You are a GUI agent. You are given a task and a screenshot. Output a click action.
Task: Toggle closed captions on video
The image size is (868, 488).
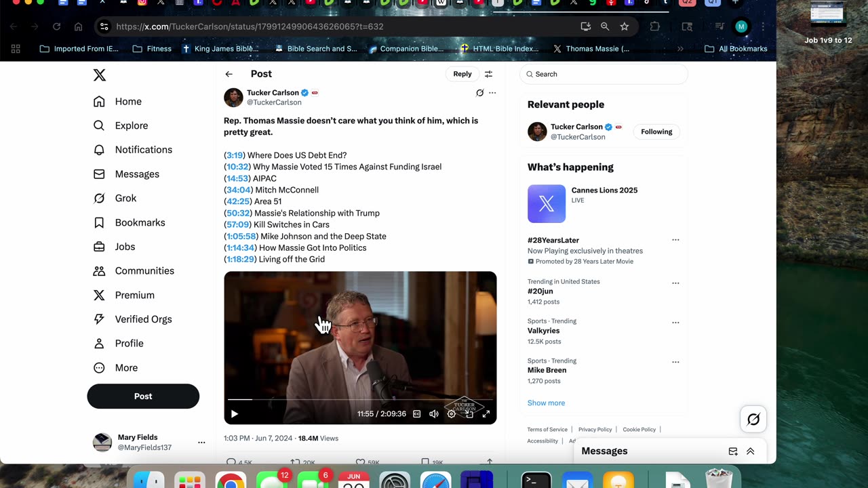(416, 414)
